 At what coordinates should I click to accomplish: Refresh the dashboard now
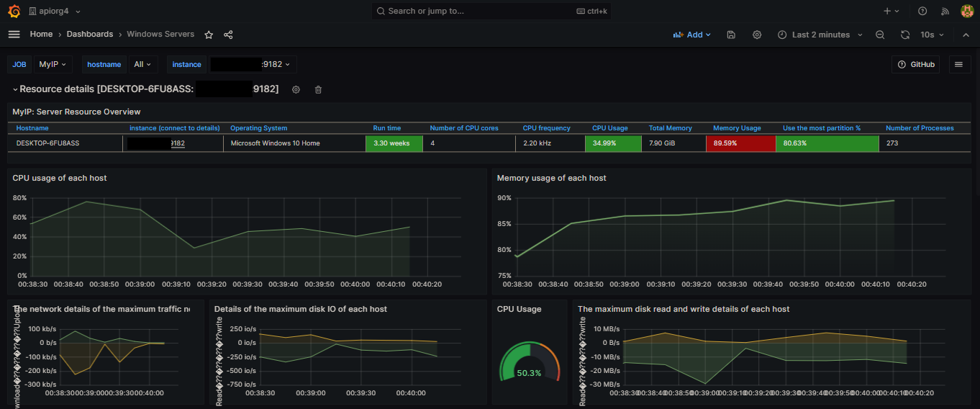(905, 35)
